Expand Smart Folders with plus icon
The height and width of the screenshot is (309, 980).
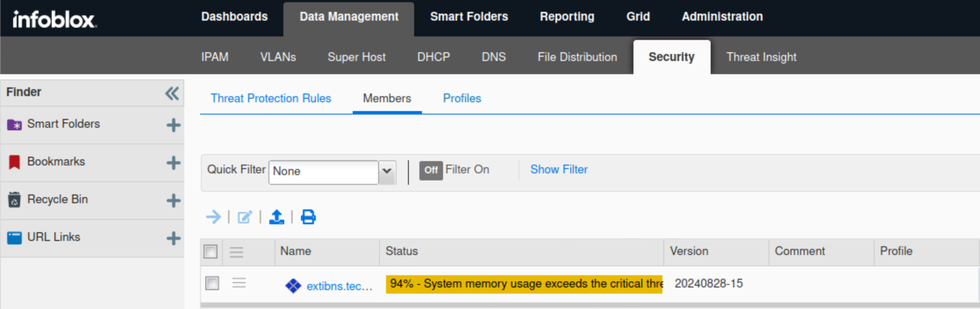point(173,125)
